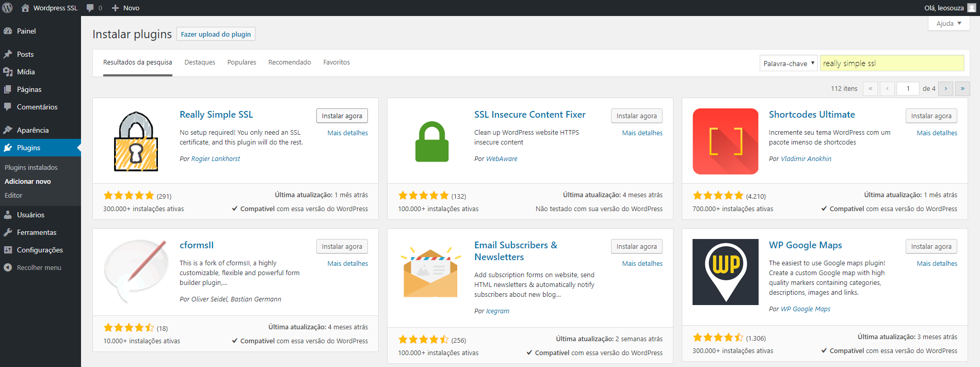The width and height of the screenshot is (980, 367).
Task: Expand the Ajuda help panel
Action: point(949,24)
